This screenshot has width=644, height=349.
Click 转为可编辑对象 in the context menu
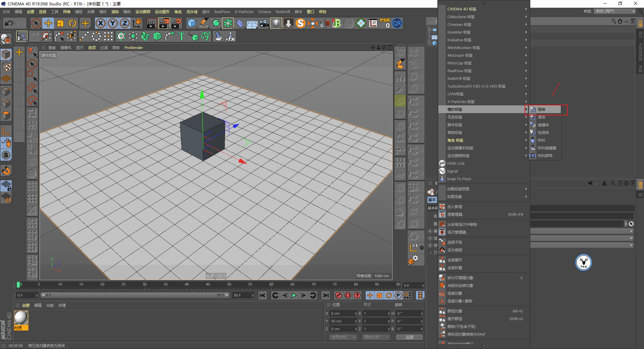(484, 278)
